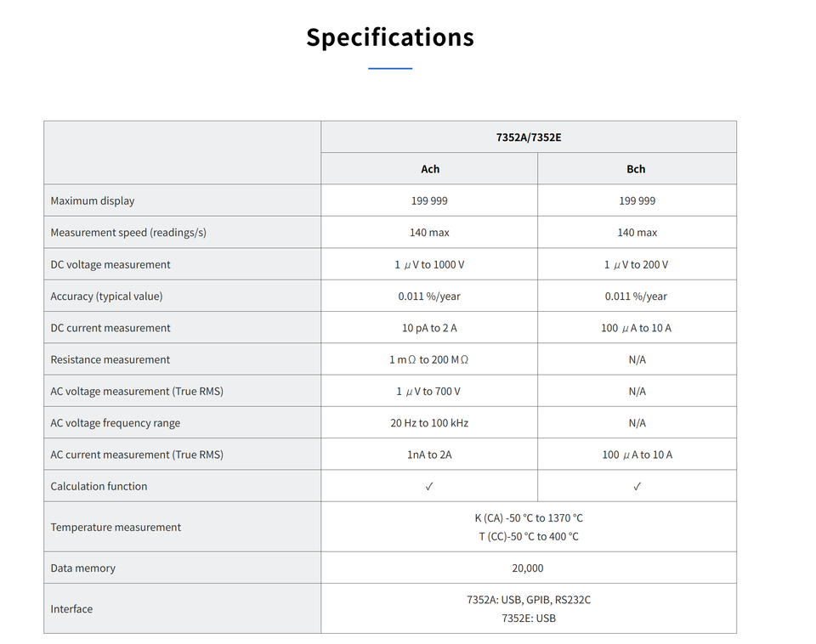Click the Data memory value 20,000
The height and width of the screenshot is (644, 816).
pyautogui.click(x=528, y=568)
